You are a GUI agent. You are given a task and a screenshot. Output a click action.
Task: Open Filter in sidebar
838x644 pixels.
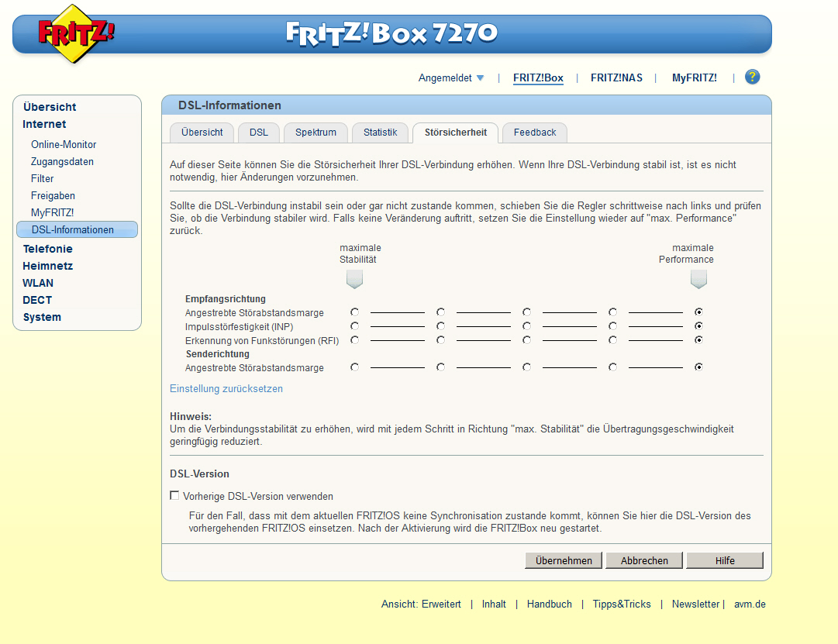pyautogui.click(x=42, y=178)
